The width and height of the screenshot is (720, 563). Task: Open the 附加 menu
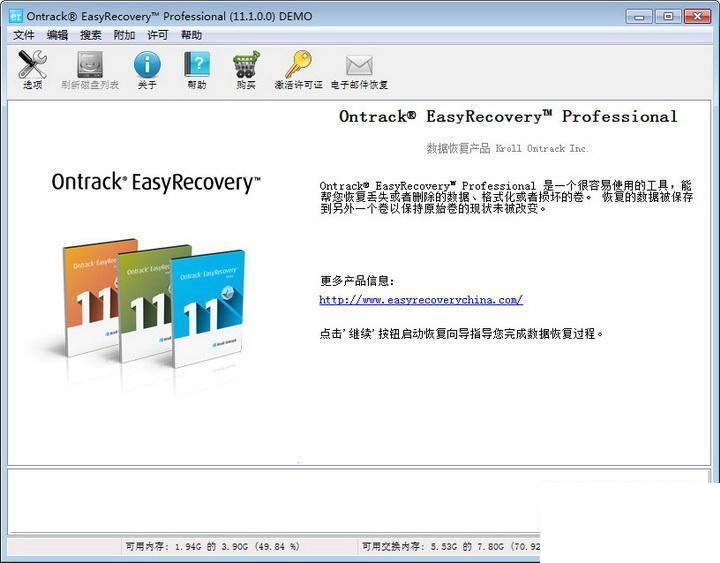tap(124, 35)
